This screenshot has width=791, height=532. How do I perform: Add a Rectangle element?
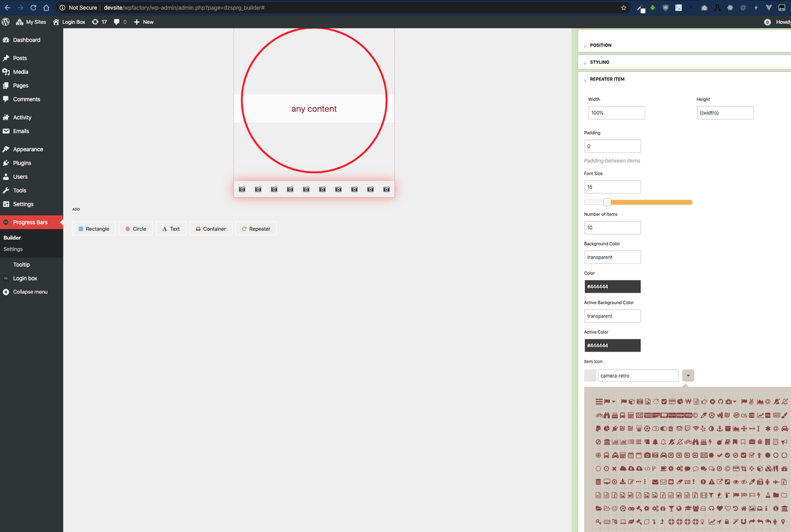tap(94, 229)
